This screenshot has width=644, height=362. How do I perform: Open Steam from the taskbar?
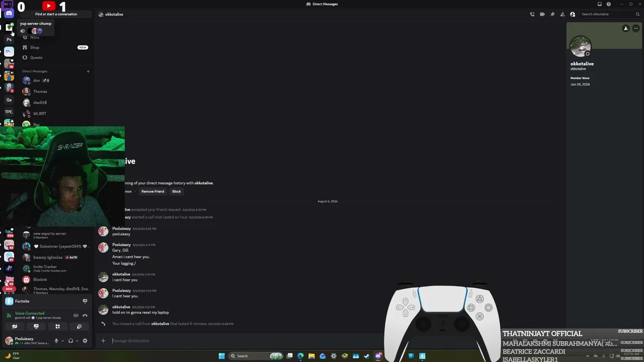point(367,356)
